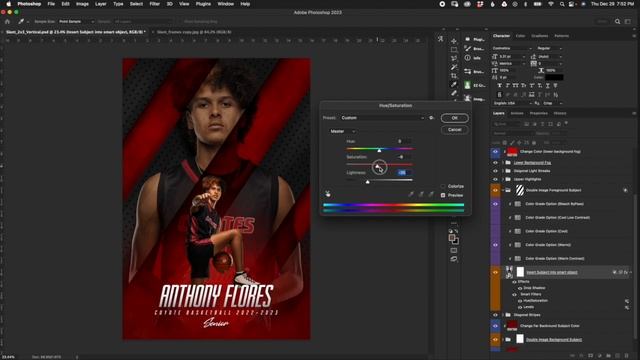Open the green plugin panel icon

pyautogui.click(x=468, y=85)
